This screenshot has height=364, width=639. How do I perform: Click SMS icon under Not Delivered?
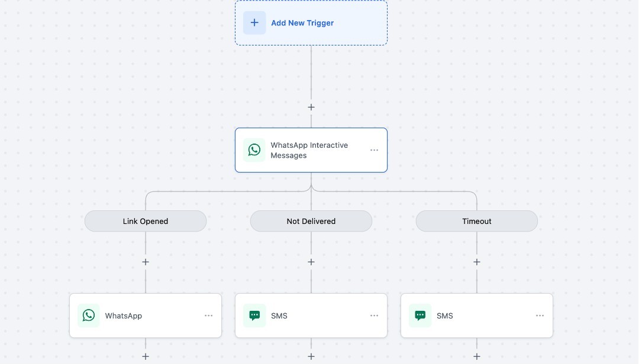click(x=254, y=316)
